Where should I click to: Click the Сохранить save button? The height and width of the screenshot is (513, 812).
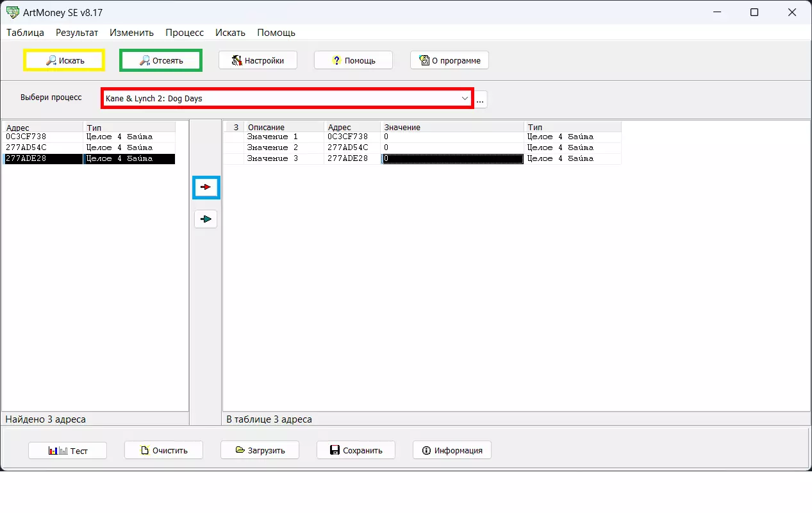(x=356, y=450)
